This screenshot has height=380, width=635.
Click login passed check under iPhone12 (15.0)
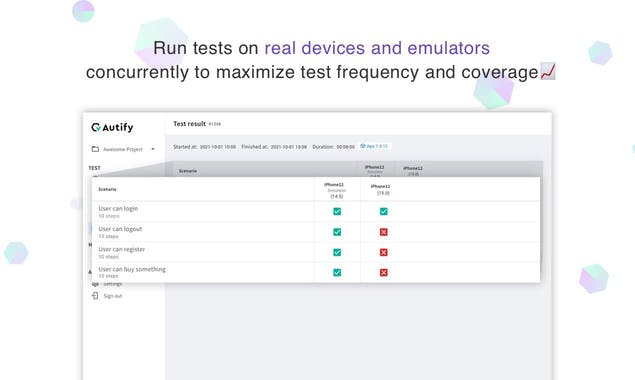click(x=384, y=211)
